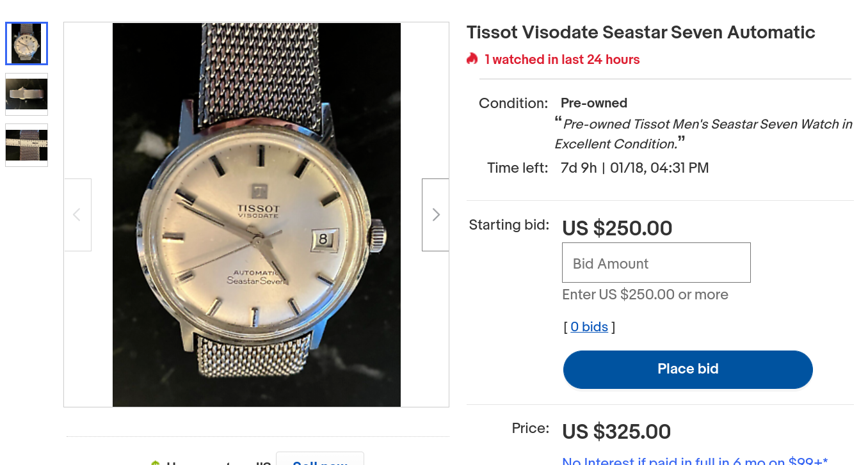
Task: Open the second thumbnail showing the clasp
Action: tap(26, 94)
